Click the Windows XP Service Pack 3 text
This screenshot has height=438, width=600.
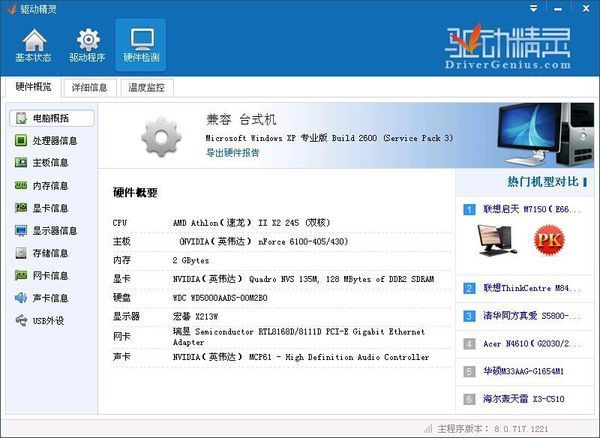[x=329, y=138]
